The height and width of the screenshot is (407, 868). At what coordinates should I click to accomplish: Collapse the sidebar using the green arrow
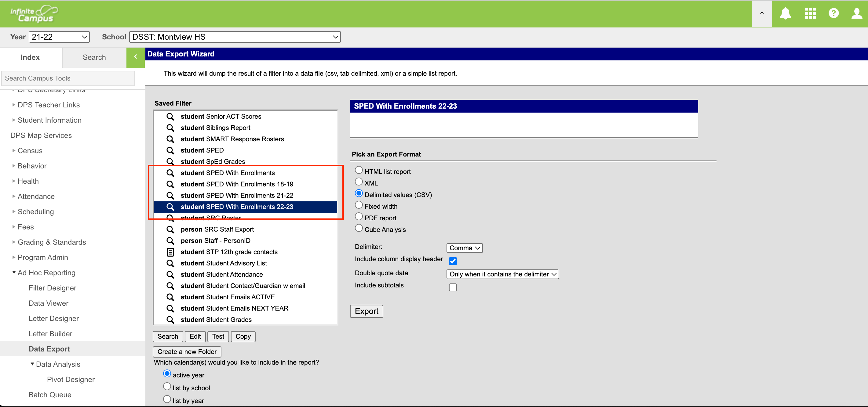point(136,58)
